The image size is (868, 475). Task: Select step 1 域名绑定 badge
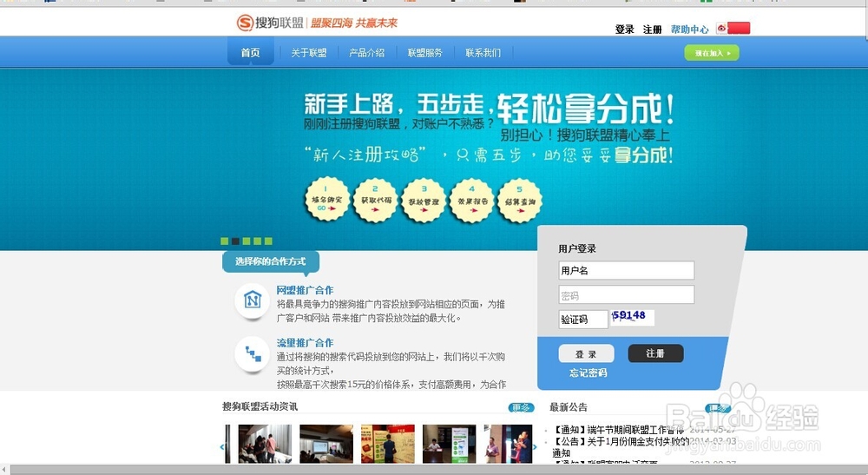click(x=327, y=200)
